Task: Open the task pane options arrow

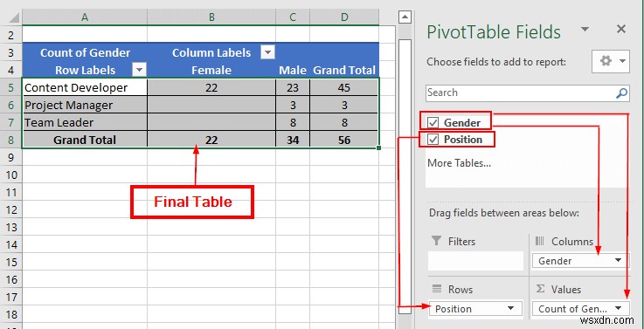Action: click(x=585, y=29)
